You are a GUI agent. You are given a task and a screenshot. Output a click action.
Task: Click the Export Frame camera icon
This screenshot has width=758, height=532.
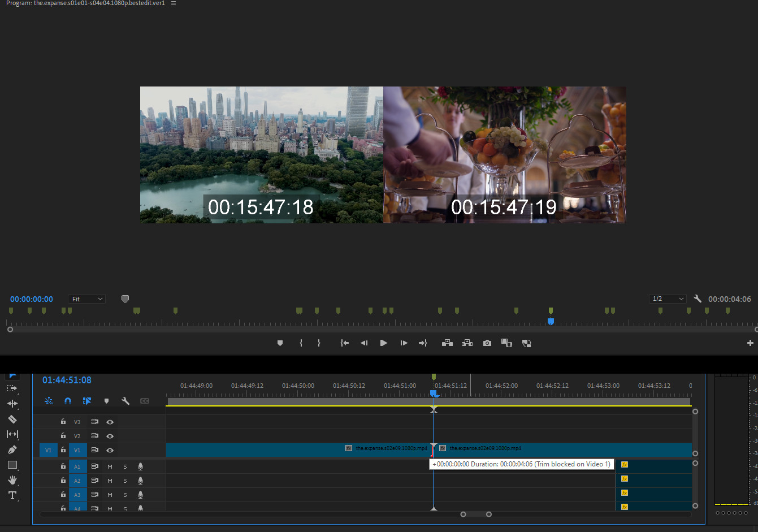point(487,343)
